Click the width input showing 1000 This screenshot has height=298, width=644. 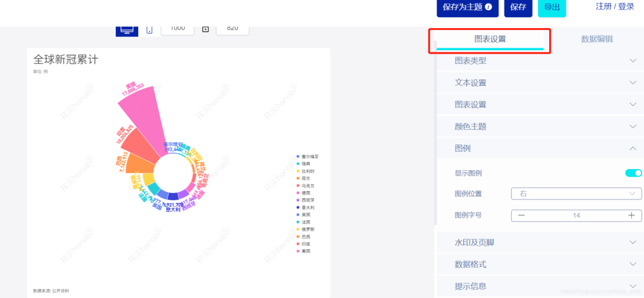click(178, 29)
